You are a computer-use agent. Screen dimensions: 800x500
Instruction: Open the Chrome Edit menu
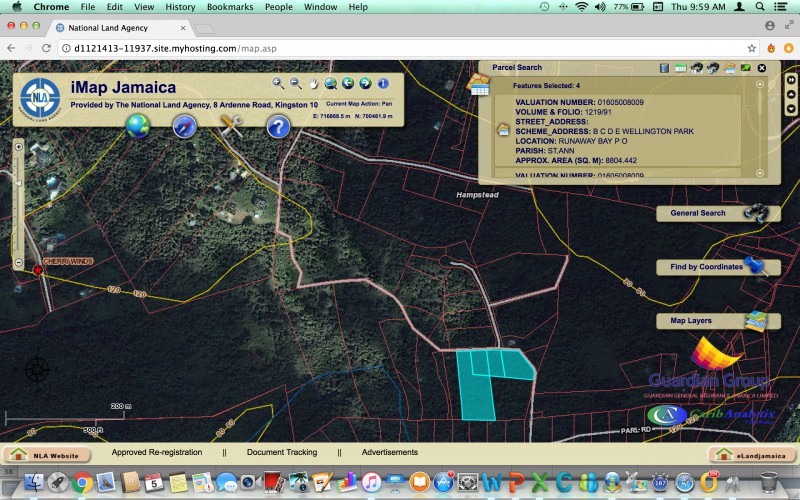pos(114,7)
